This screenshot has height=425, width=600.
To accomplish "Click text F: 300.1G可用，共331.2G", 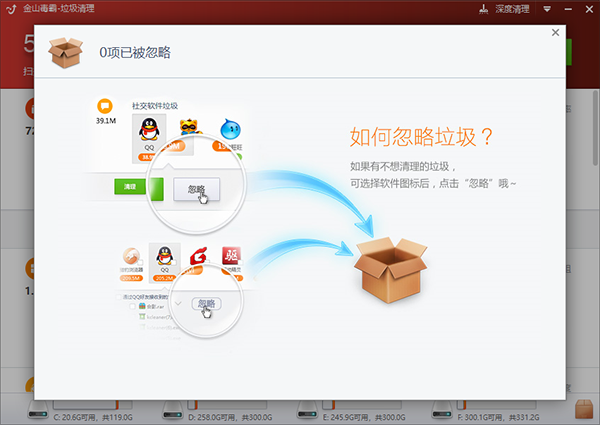I will click(498, 417).
